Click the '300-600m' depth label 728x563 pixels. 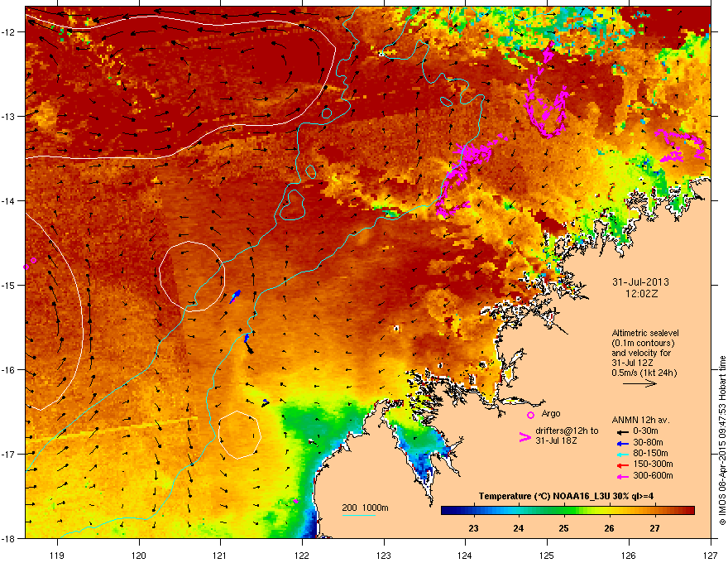pyautogui.click(x=653, y=475)
